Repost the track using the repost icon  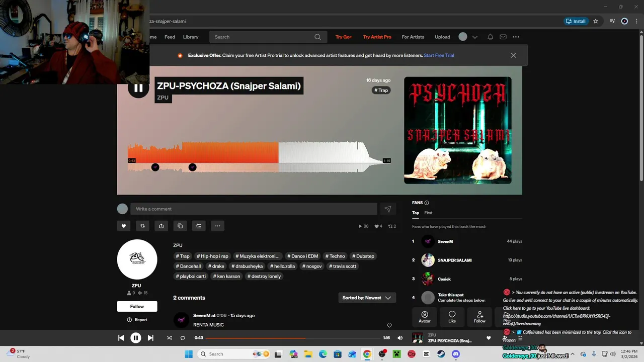pos(142,226)
